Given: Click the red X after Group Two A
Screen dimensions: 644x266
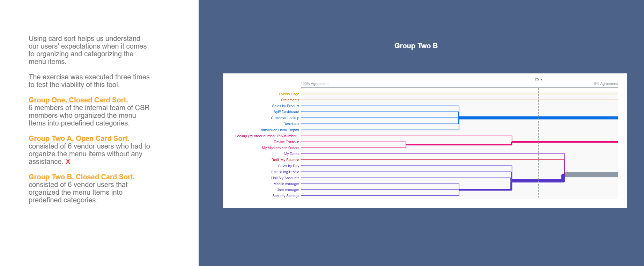Looking at the screenshot, I should [x=68, y=161].
